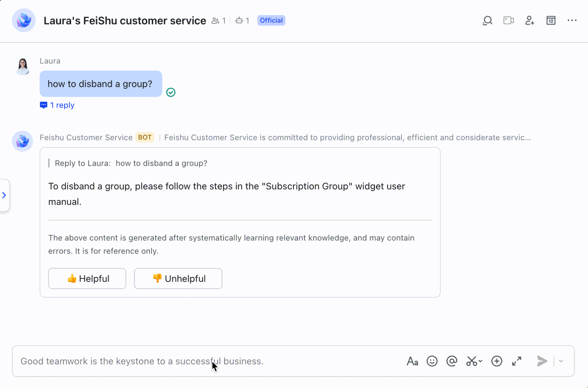Click the @ mention icon
This screenshot has height=388, width=588.
[452, 361]
